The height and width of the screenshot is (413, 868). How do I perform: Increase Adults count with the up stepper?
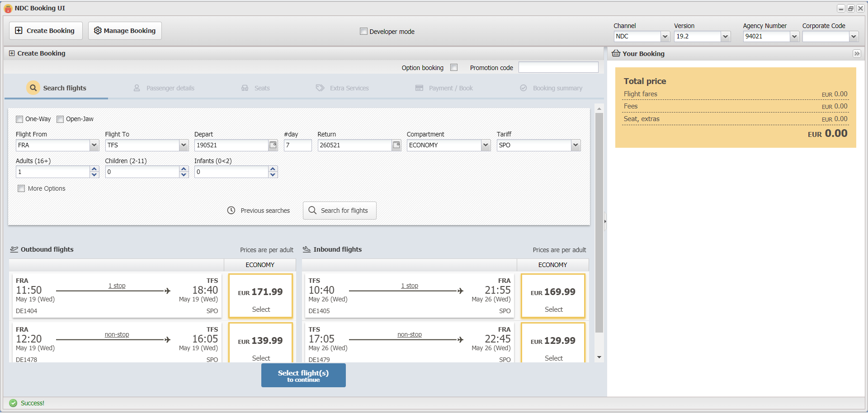[94, 169]
